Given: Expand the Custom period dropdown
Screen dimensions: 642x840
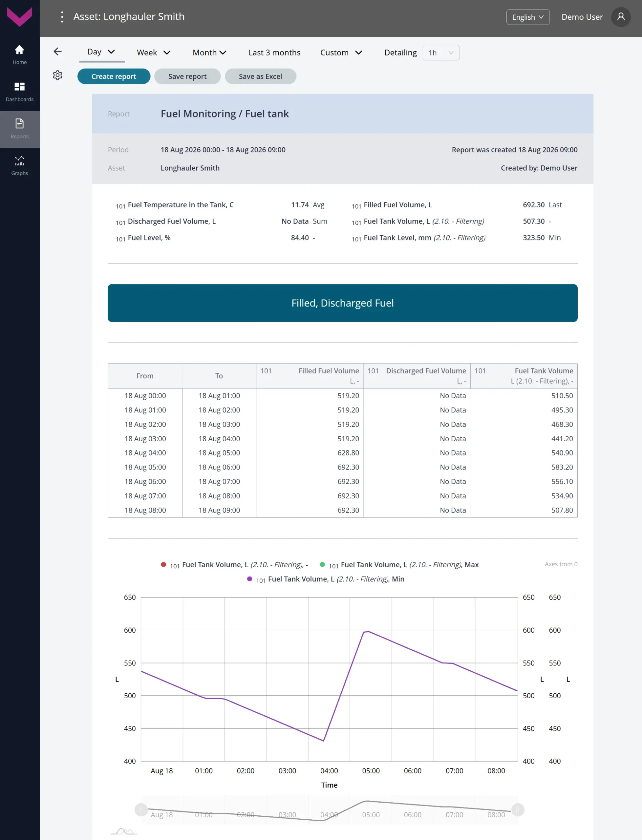Looking at the screenshot, I should (x=341, y=53).
